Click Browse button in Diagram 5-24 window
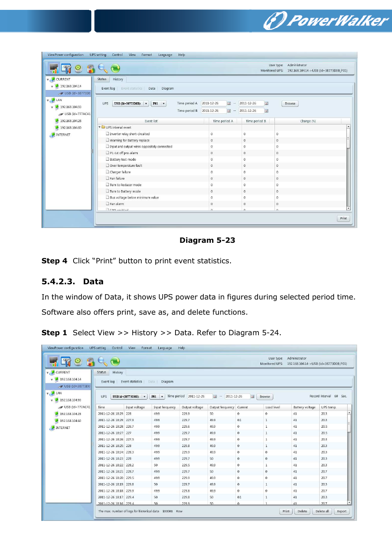Screen dimensions: 392x555 pos(265,396)
